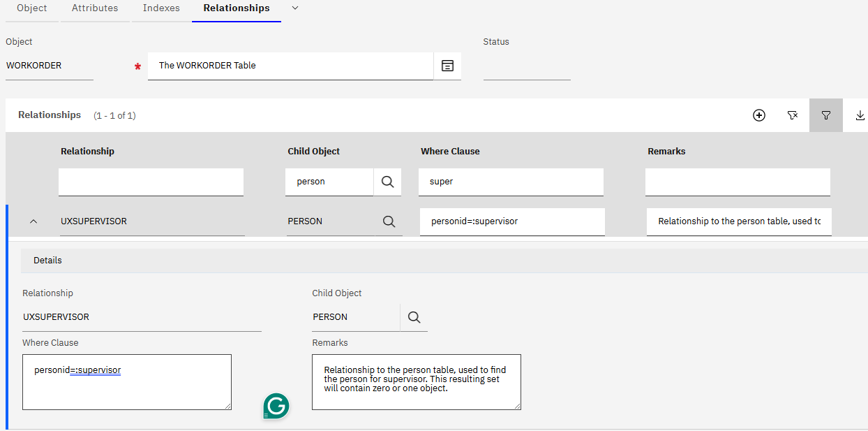Image resolution: width=868 pixels, height=431 pixels.
Task: Click search icon in Child Object filter
Action: pos(387,182)
